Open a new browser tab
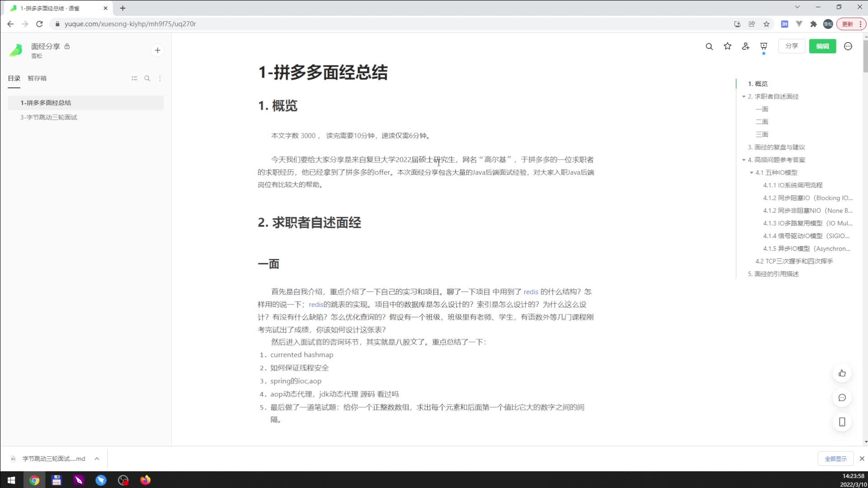This screenshot has width=868, height=488. coord(123,8)
